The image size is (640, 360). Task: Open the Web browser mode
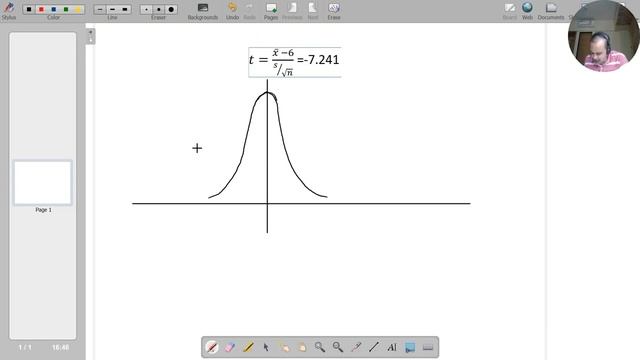[527, 11]
